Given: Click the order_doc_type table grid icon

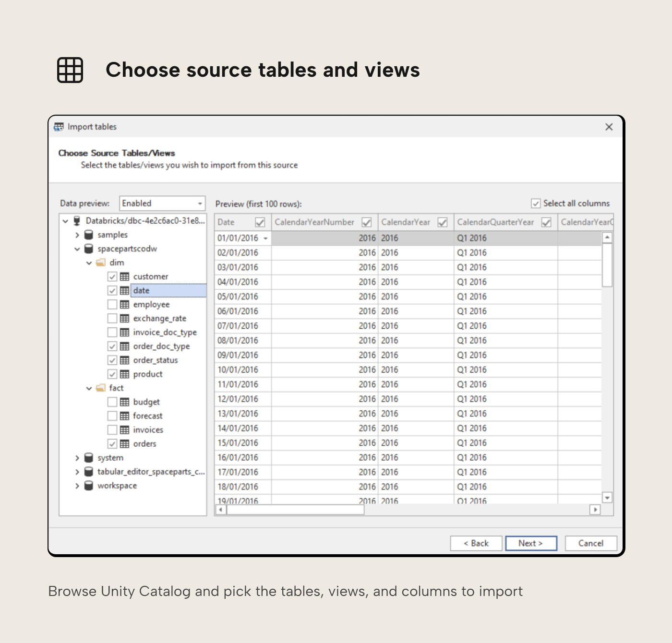Looking at the screenshot, I should tap(125, 346).
